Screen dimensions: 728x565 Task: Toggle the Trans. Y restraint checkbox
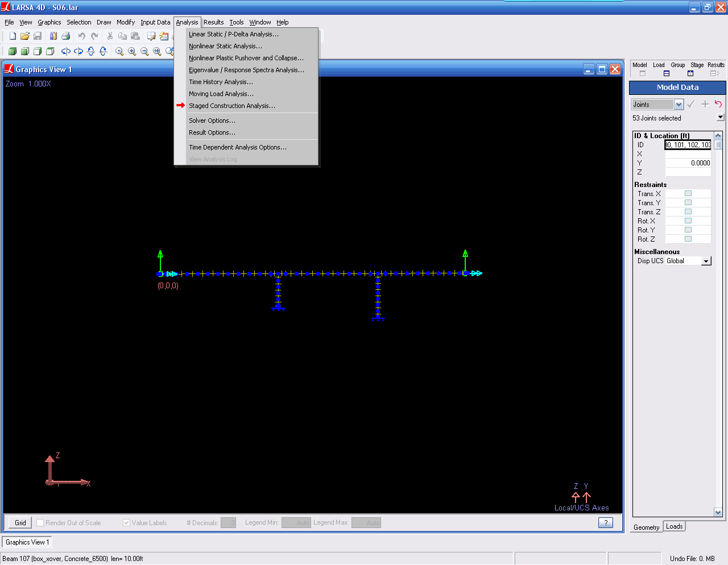(x=688, y=203)
